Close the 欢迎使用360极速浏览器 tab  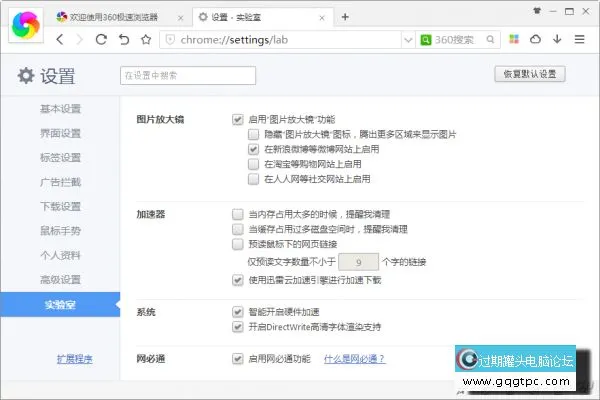click(x=181, y=18)
